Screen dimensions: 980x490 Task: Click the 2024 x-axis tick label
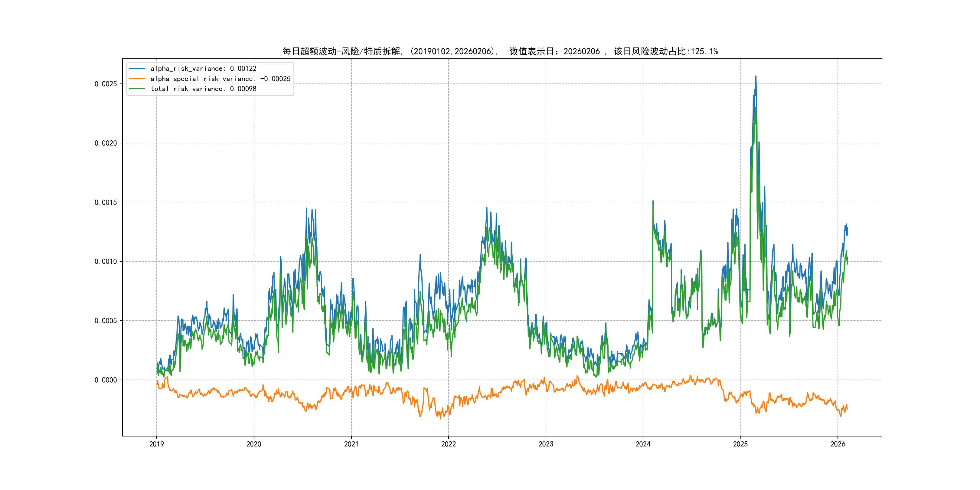(643, 444)
